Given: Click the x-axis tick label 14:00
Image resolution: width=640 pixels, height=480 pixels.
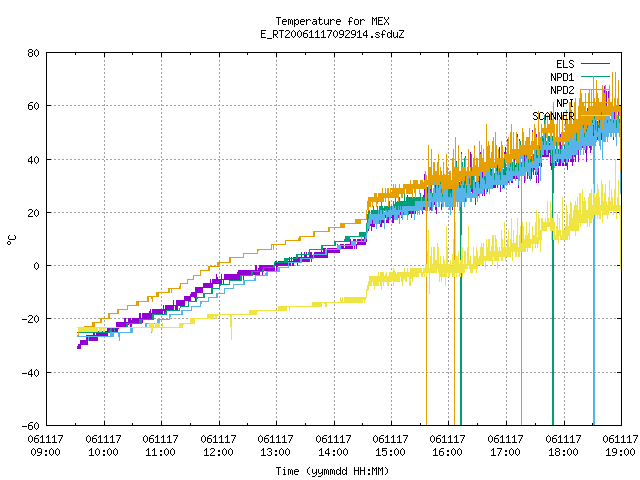Looking at the screenshot, I should pos(333,452).
